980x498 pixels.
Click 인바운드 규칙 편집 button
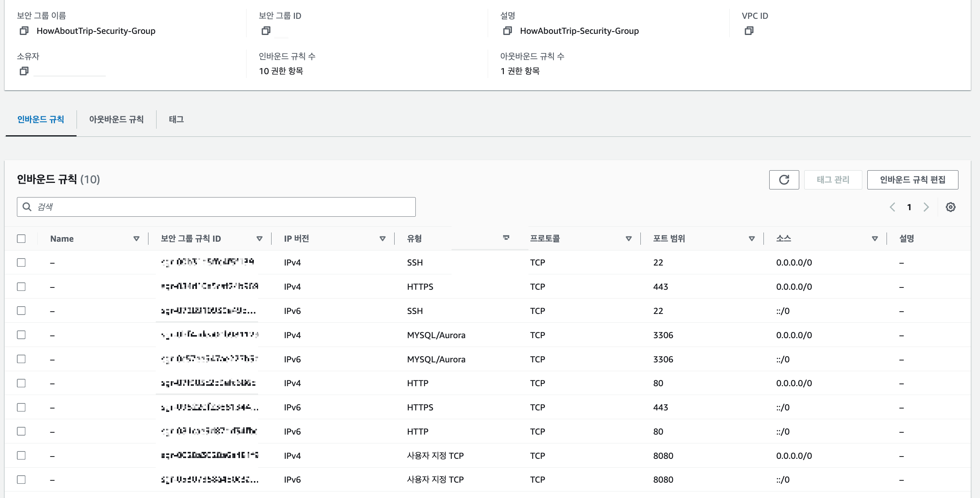(x=912, y=180)
